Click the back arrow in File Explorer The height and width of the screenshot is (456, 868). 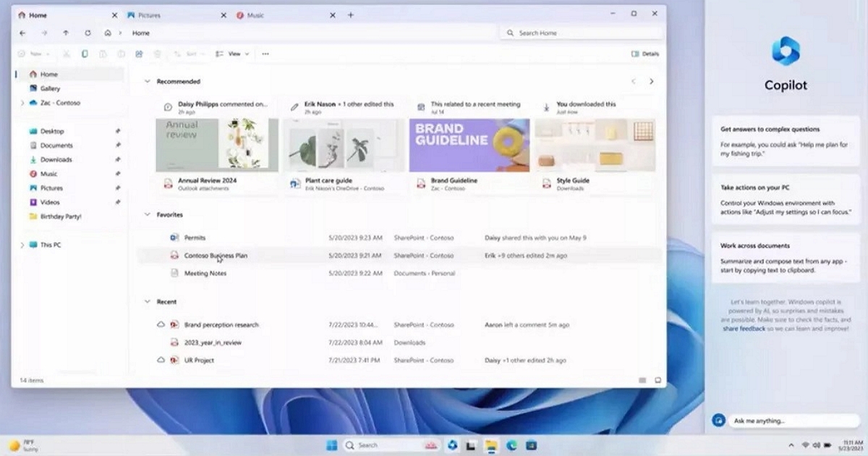(x=22, y=33)
